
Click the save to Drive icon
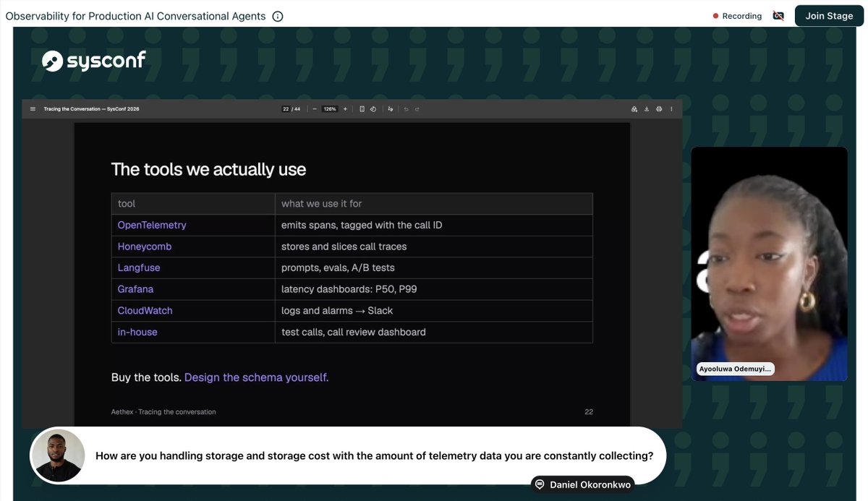pos(634,109)
